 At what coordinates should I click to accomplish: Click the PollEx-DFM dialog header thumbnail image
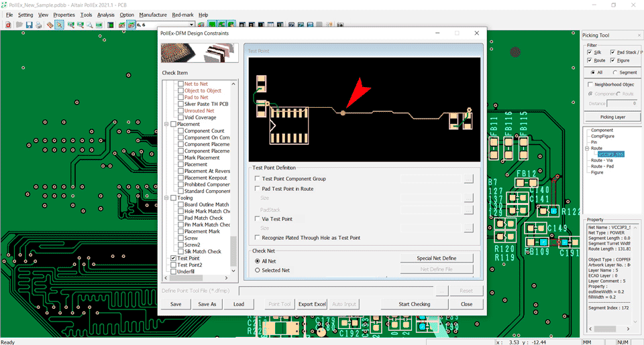click(x=200, y=52)
